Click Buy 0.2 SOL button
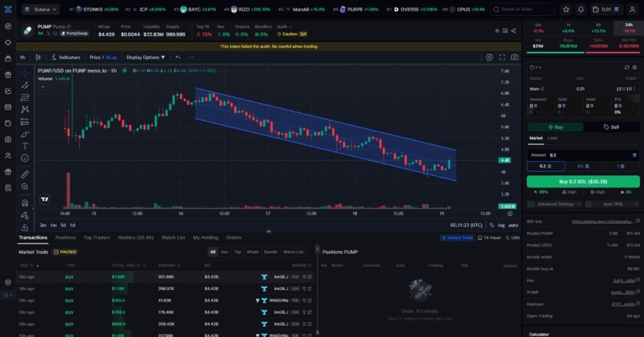The image size is (644, 337). (x=583, y=182)
